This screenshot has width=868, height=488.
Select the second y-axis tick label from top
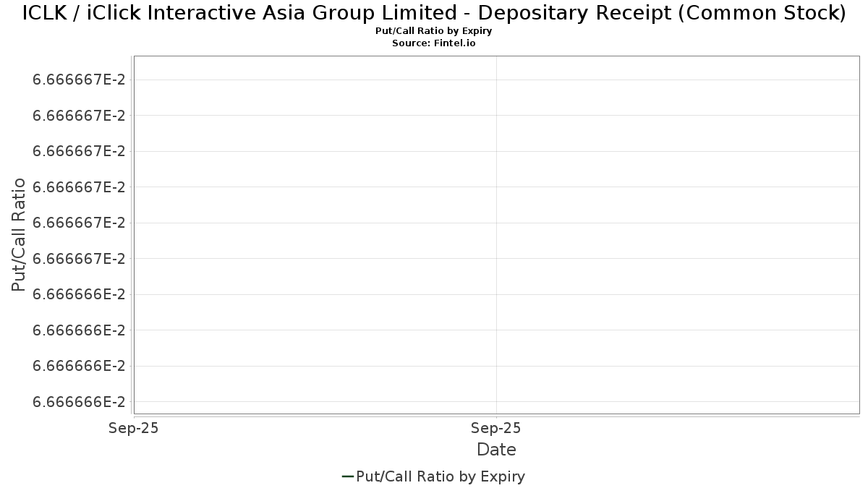pos(79,115)
